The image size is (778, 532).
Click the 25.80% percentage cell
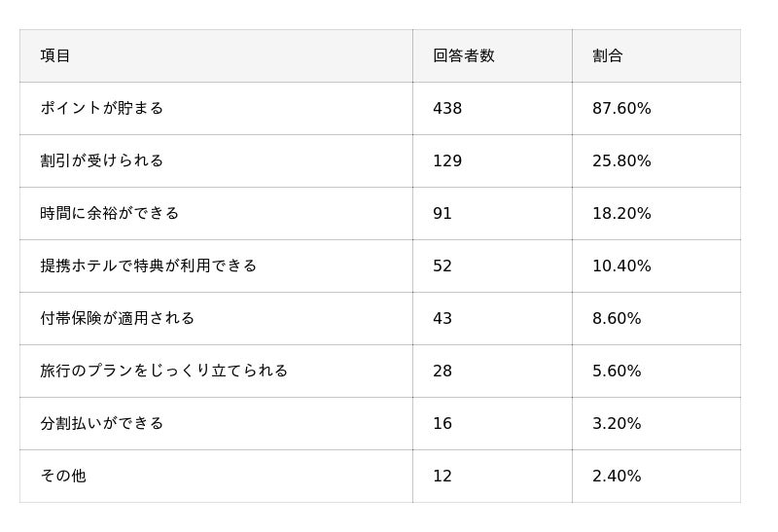point(621,161)
